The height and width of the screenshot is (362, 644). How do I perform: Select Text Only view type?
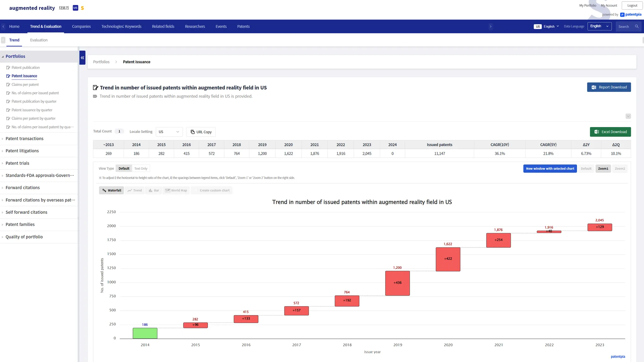(x=141, y=169)
